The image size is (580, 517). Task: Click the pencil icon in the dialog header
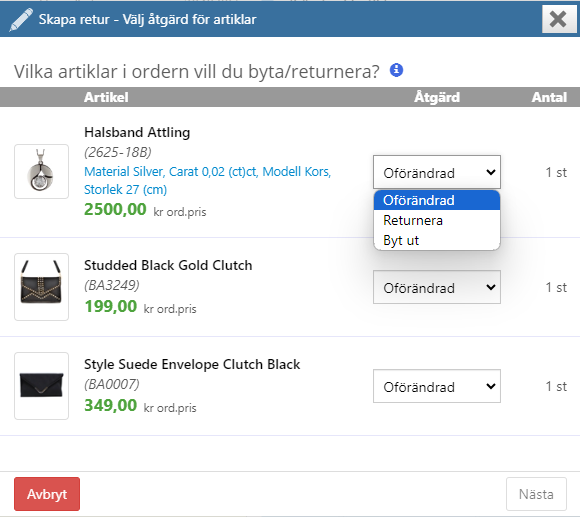tap(21, 20)
